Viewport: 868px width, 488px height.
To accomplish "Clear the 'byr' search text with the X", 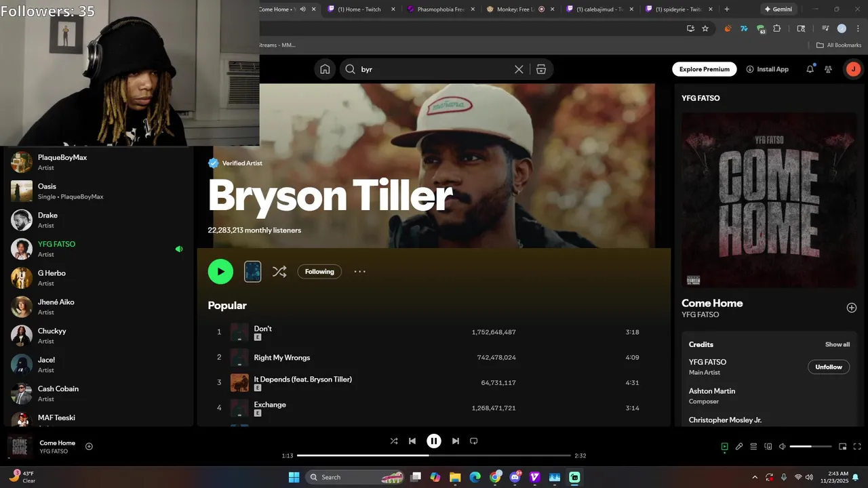I will [x=519, y=69].
